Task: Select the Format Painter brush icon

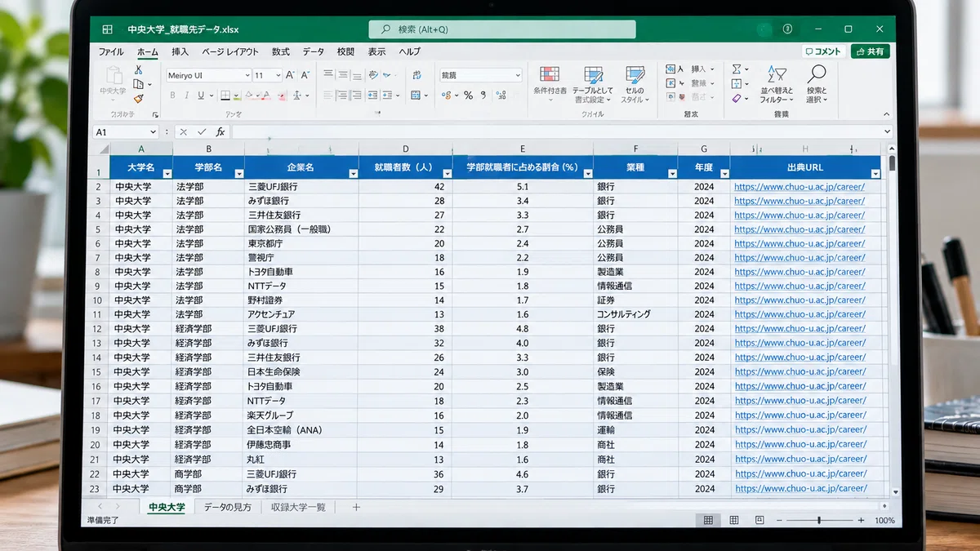Action: (138, 98)
